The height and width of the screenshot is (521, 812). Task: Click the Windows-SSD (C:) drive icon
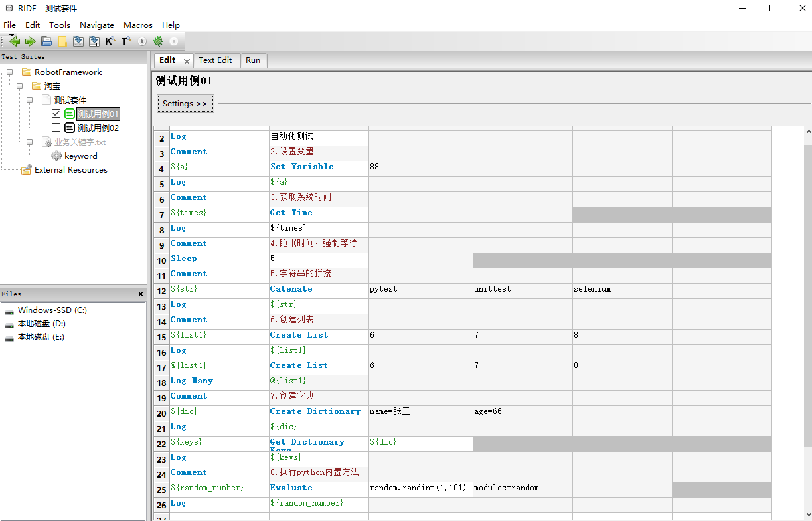tap(9, 310)
